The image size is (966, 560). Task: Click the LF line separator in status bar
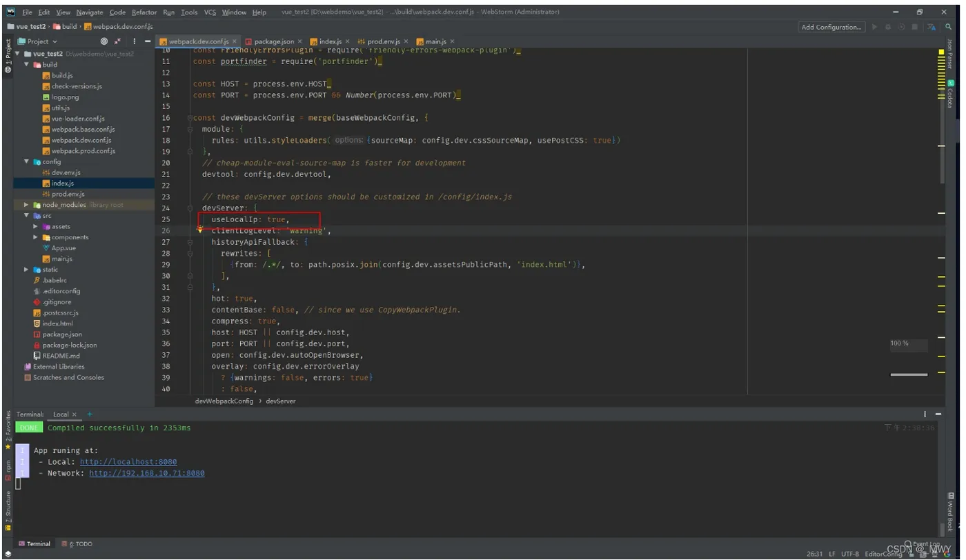click(x=833, y=554)
